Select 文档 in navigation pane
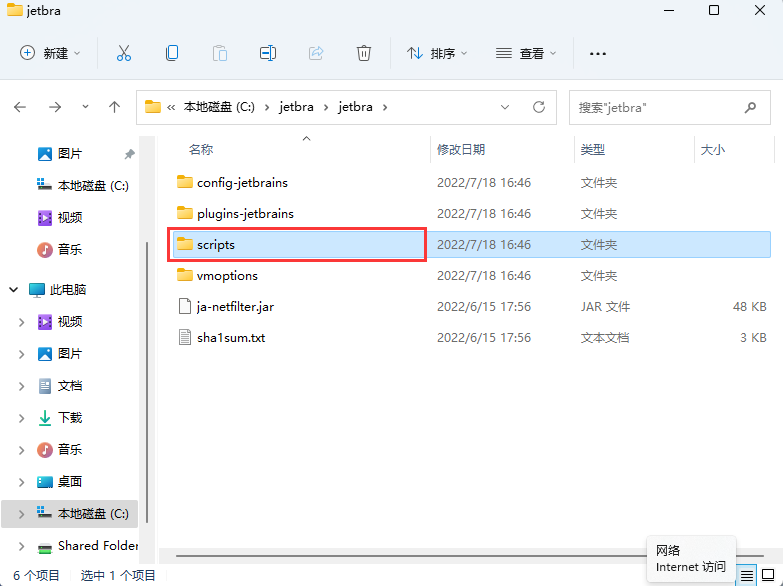This screenshot has width=783, height=586. 59,386
